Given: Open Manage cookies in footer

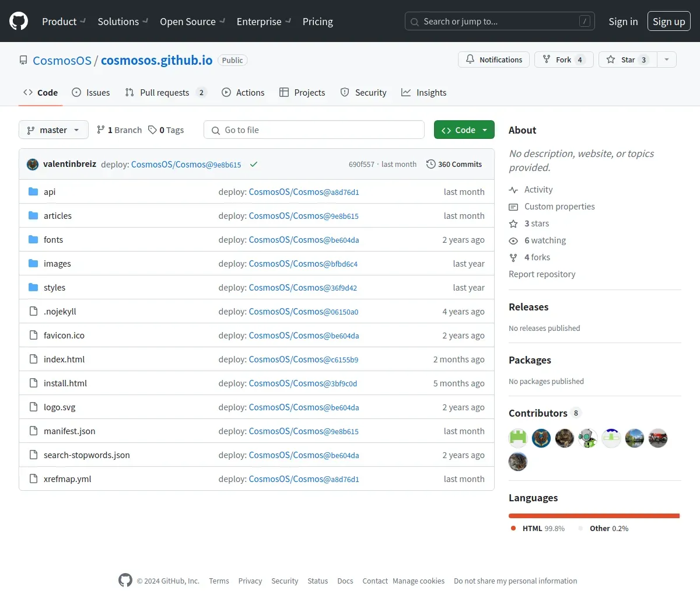Looking at the screenshot, I should 418,581.
